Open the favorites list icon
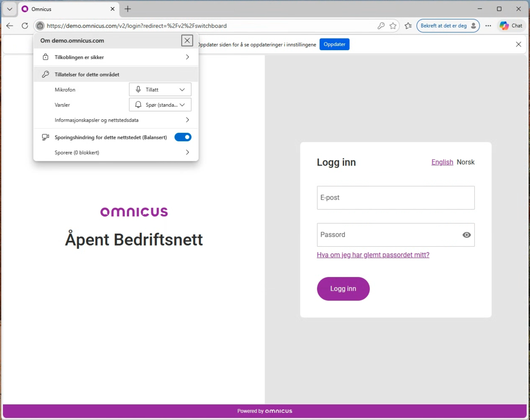The width and height of the screenshot is (530, 420). [x=408, y=26]
